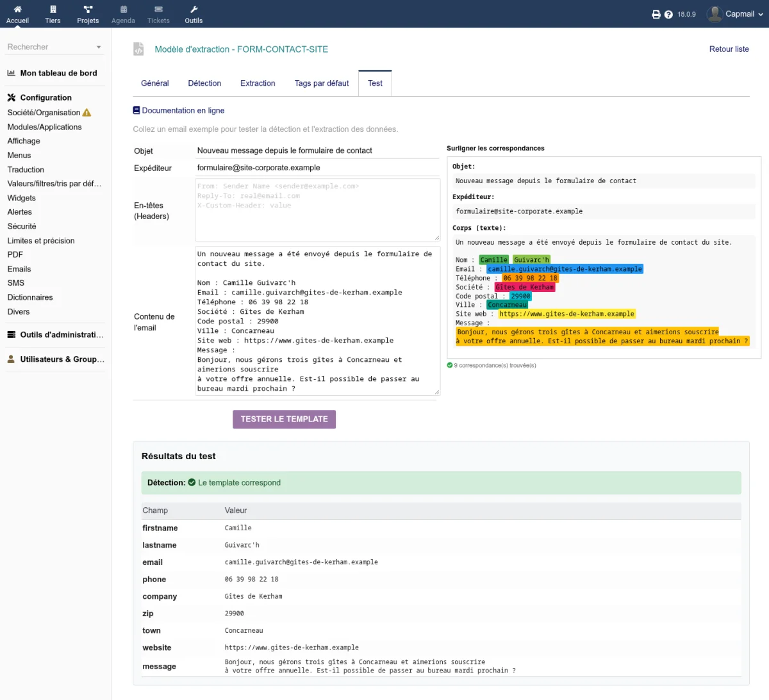Click the highlighted '29900' postal code

(521, 296)
